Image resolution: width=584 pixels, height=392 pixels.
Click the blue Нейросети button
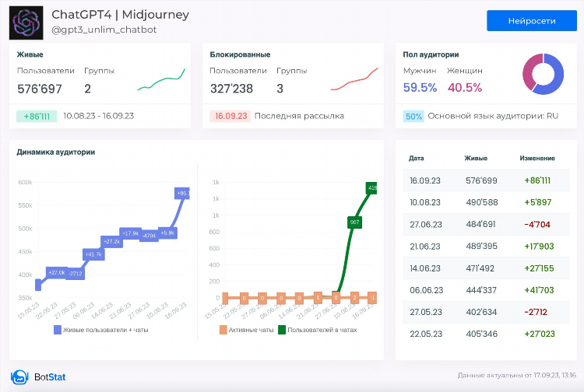pyautogui.click(x=532, y=21)
